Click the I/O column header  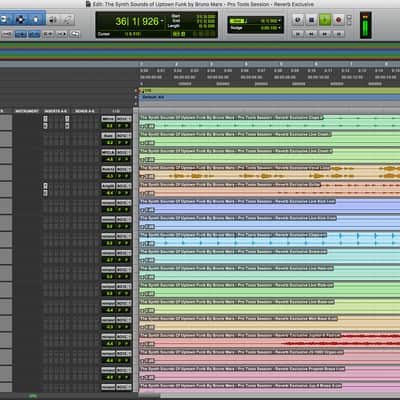click(116, 111)
